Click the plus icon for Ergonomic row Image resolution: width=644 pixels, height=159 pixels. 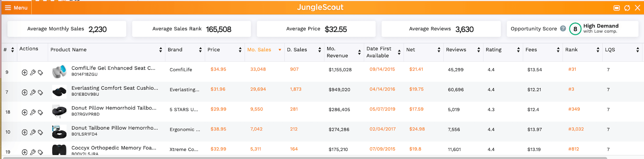[25, 132]
